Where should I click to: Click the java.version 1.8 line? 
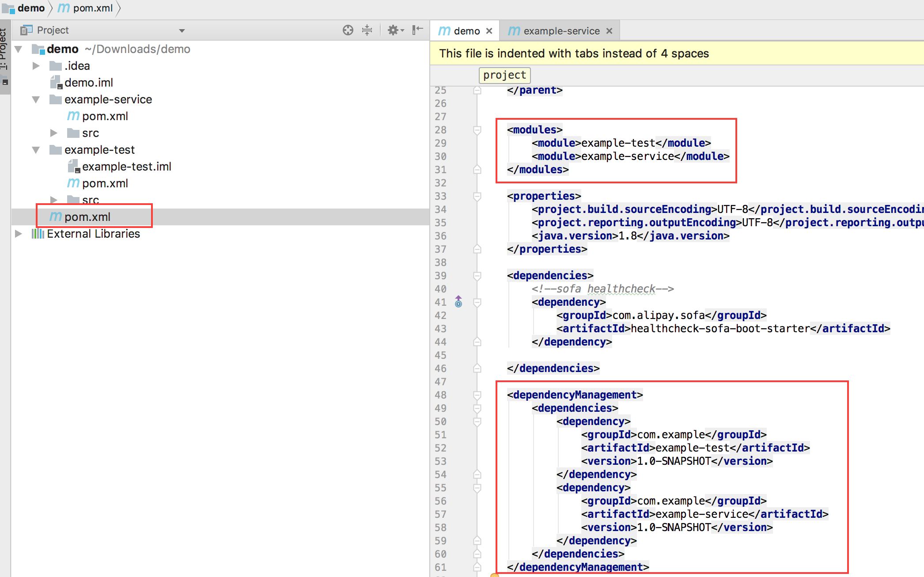(630, 236)
